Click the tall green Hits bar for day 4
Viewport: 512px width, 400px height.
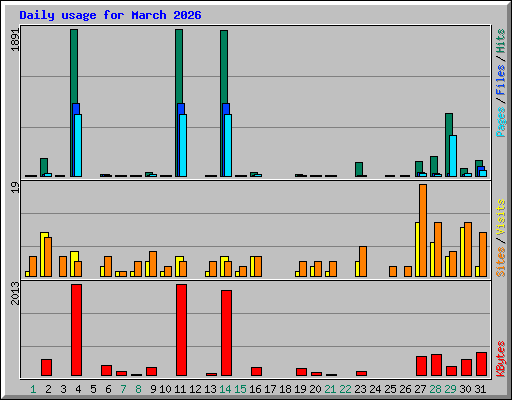coord(74,67)
